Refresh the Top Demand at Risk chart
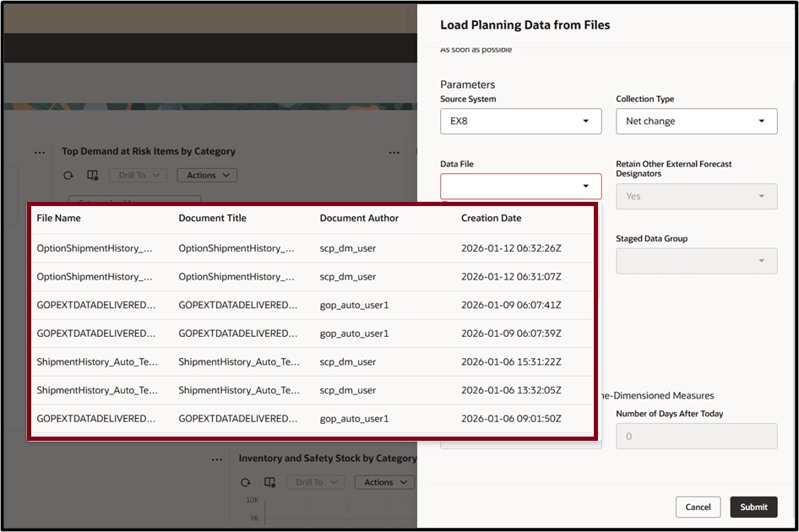This screenshot has height=532, width=799. tap(68, 175)
